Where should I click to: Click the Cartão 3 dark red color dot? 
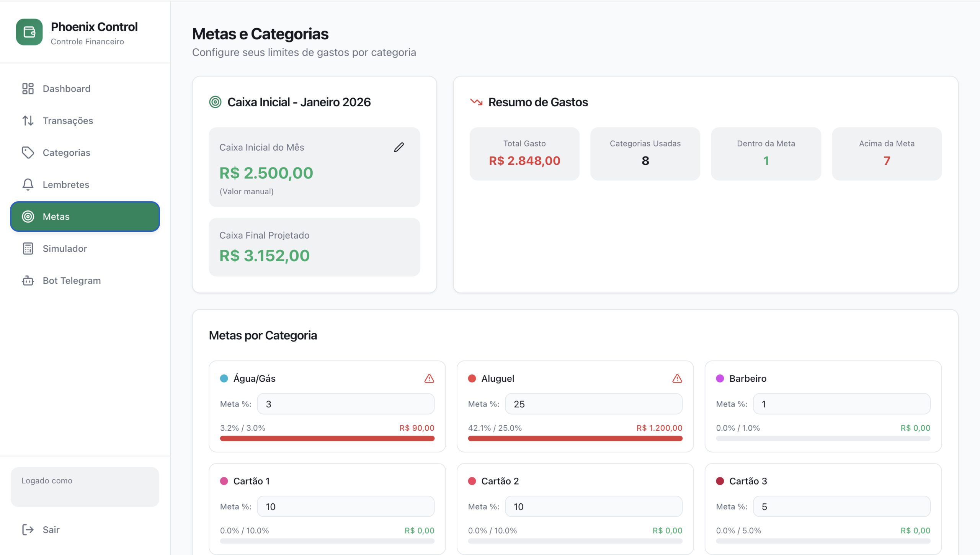[x=720, y=481]
